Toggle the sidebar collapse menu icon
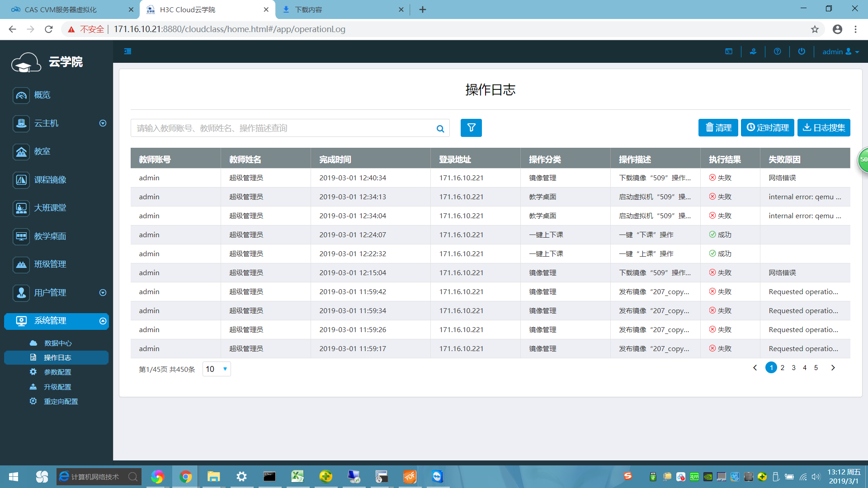The height and width of the screenshot is (488, 868). [127, 52]
